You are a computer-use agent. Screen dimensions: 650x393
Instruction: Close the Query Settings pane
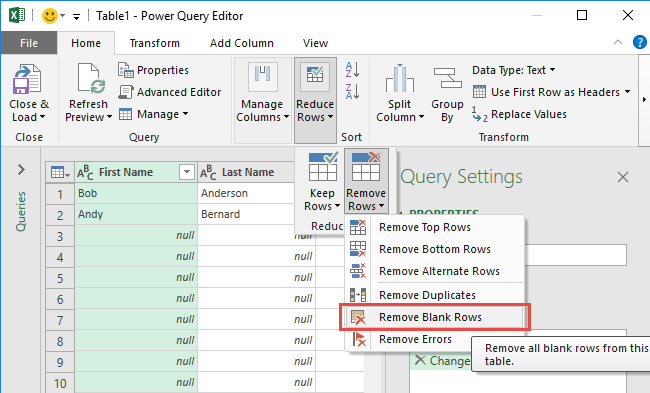click(x=623, y=177)
